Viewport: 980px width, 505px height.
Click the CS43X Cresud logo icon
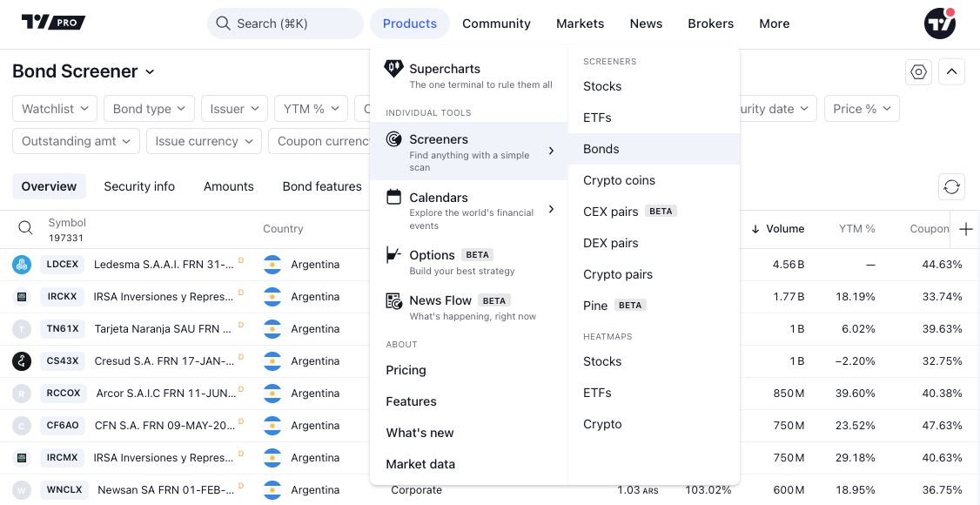(x=22, y=361)
